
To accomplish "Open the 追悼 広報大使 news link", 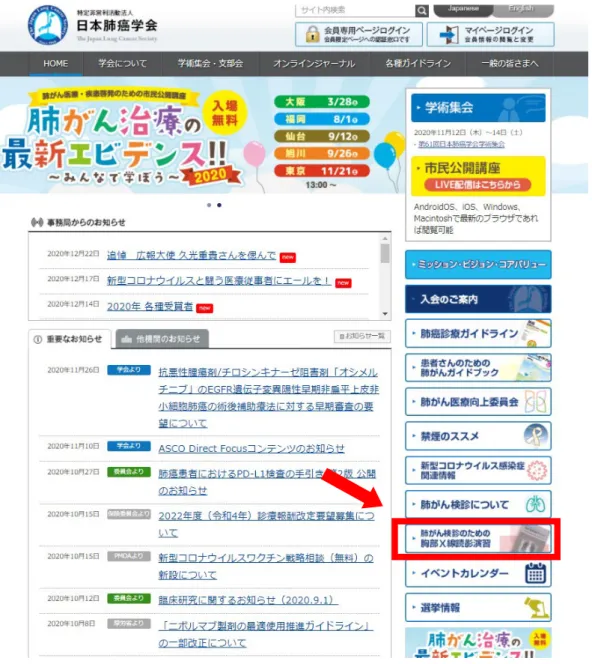I will point(191,255).
